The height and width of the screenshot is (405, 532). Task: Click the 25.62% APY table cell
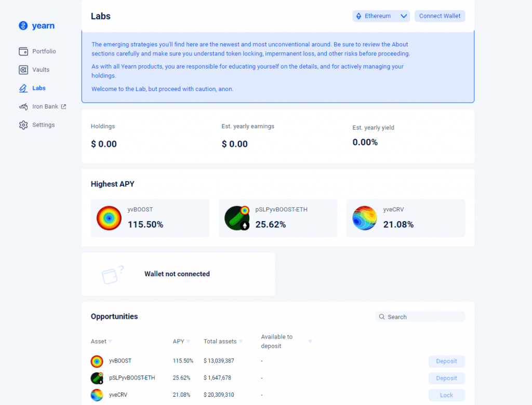(181, 378)
